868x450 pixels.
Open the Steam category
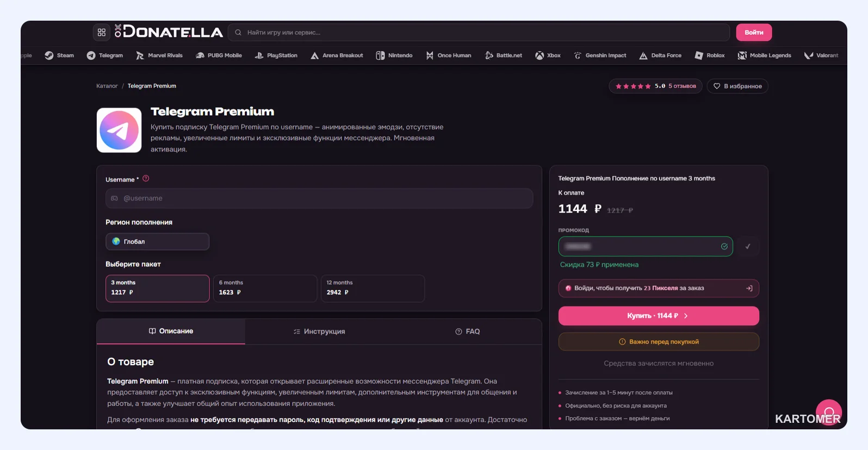pyautogui.click(x=59, y=55)
